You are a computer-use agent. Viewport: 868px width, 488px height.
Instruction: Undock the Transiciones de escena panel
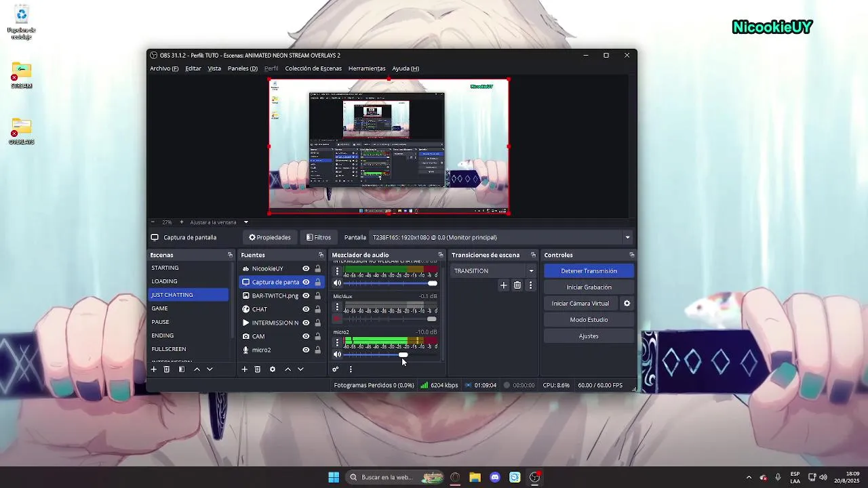point(533,255)
